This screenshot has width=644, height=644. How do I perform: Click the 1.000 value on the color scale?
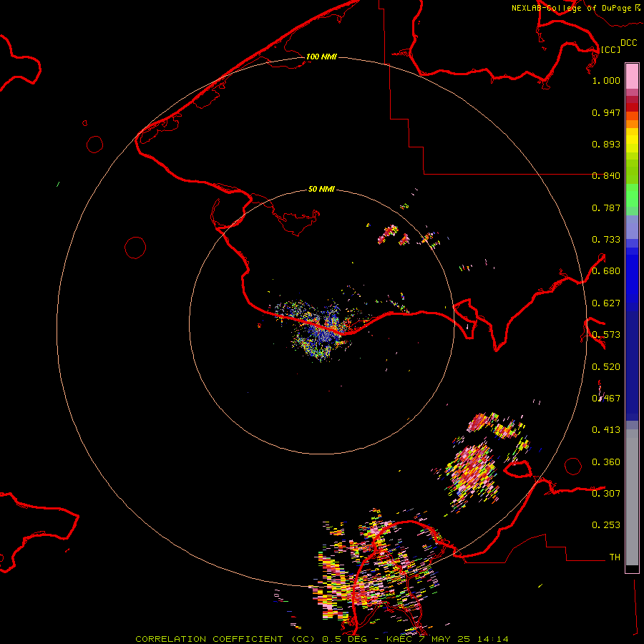tap(606, 80)
